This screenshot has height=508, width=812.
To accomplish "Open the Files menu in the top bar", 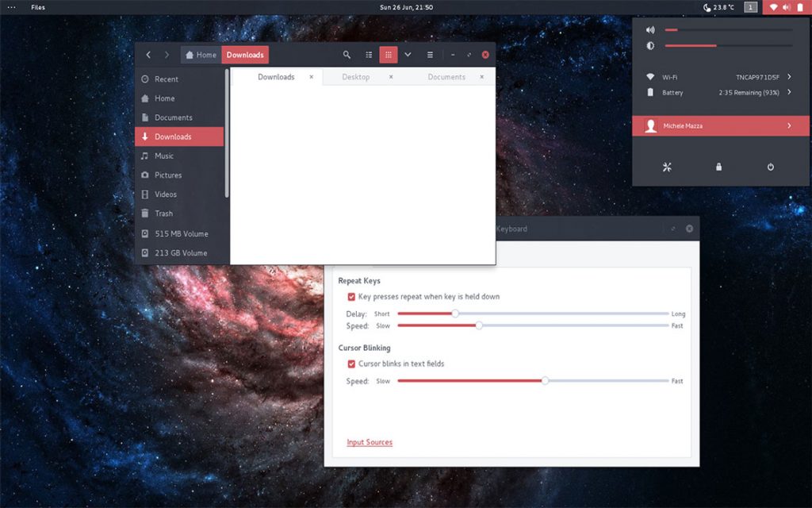I will tap(37, 6).
